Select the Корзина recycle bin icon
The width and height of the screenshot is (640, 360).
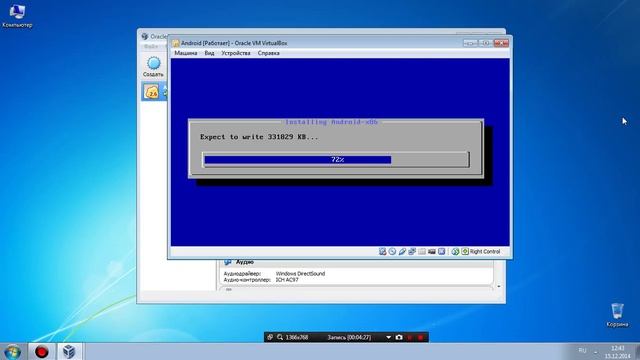point(617,315)
